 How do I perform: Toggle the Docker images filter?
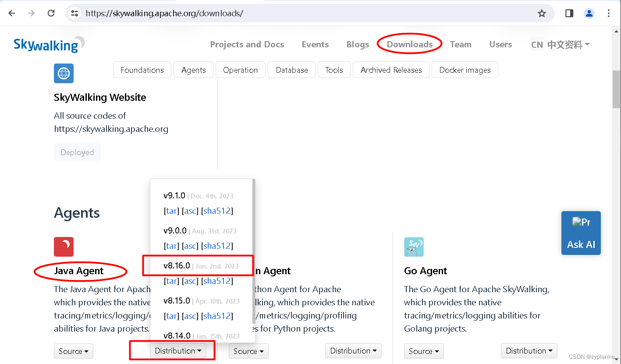point(465,70)
